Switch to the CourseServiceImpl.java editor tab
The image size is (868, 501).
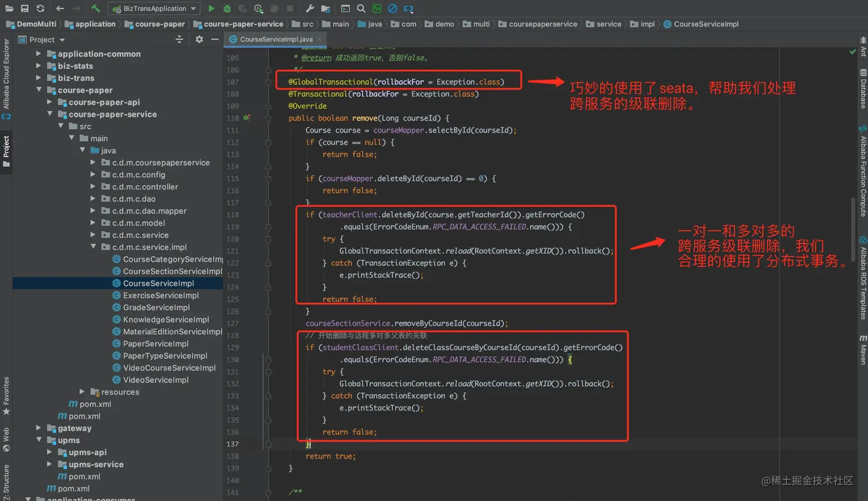click(276, 40)
